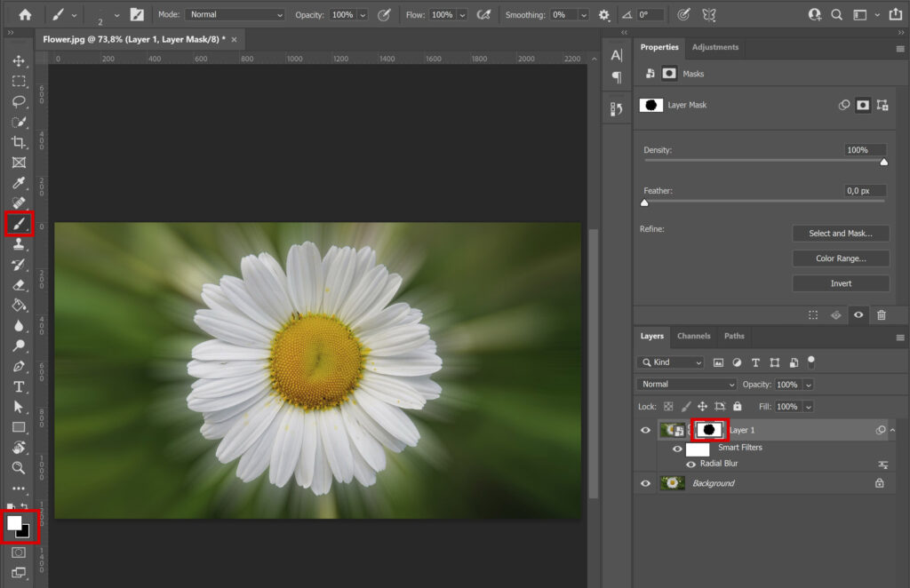Click the Home icon
Image resolution: width=910 pixels, height=588 pixels.
(x=25, y=14)
